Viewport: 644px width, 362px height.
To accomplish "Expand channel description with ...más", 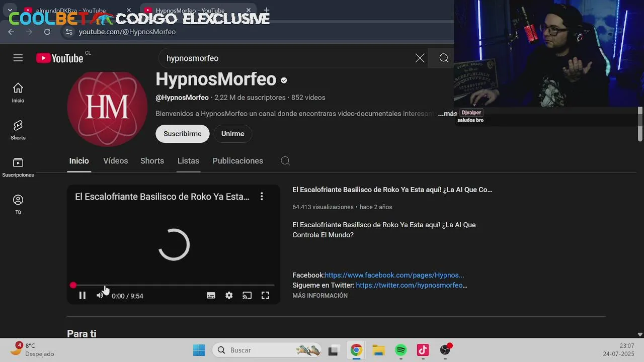I will point(447,114).
